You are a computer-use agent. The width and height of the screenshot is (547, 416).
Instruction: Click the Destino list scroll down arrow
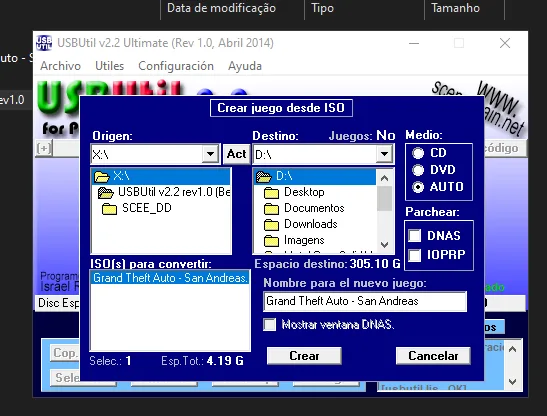coord(384,245)
